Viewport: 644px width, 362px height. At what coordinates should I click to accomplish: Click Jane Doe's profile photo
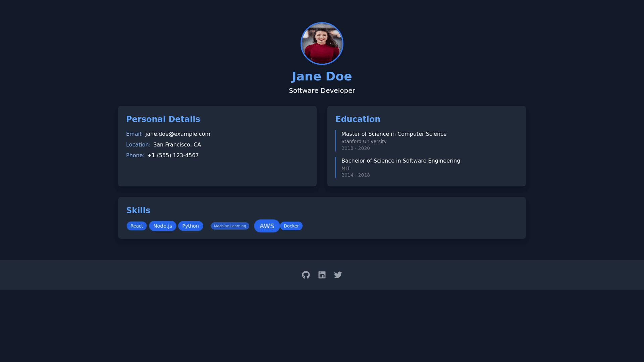[322, 44]
